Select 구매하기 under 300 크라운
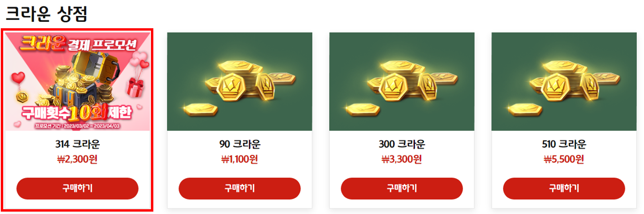Viewport: 644px width, 214px height. click(x=401, y=188)
